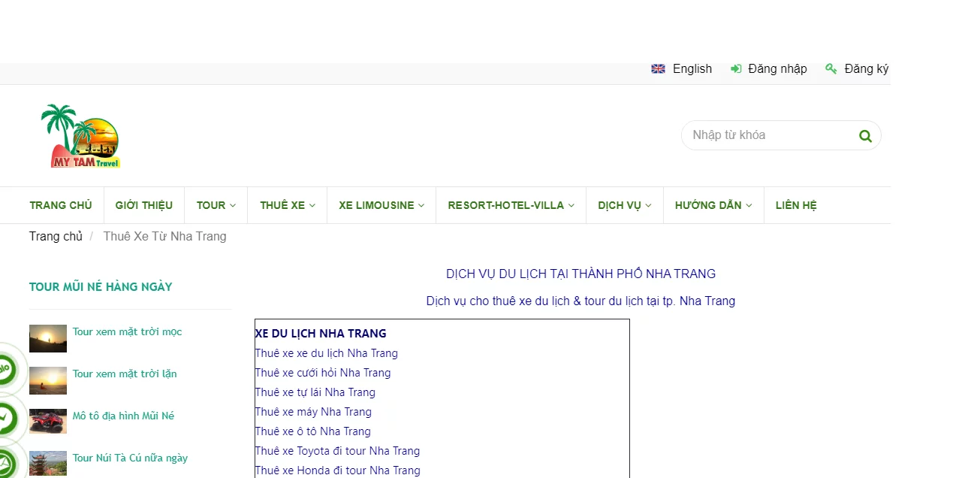Open the red ATV Mô tô địa hình thumbnail
980x478 pixels.
tap(48, 421)
